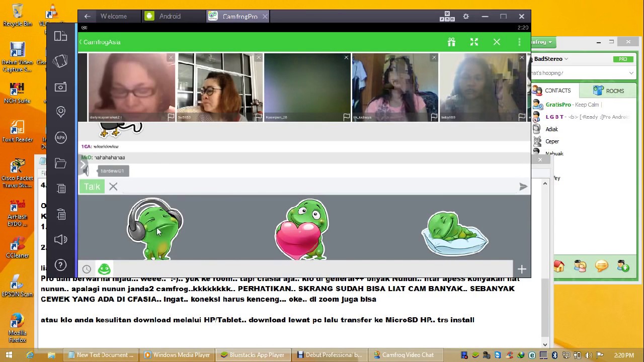Select the green frog sticker pack tab

[104, 269]
